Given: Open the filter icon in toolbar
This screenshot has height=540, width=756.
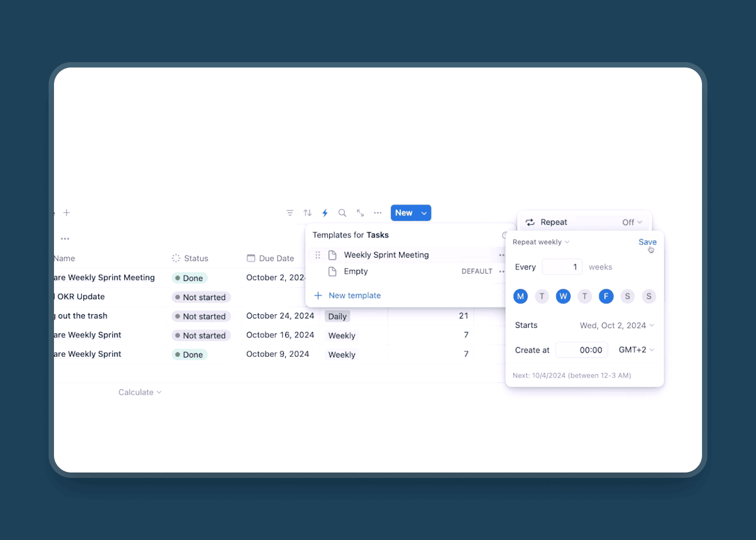Looking at the screenshot, I should [290, 213].
